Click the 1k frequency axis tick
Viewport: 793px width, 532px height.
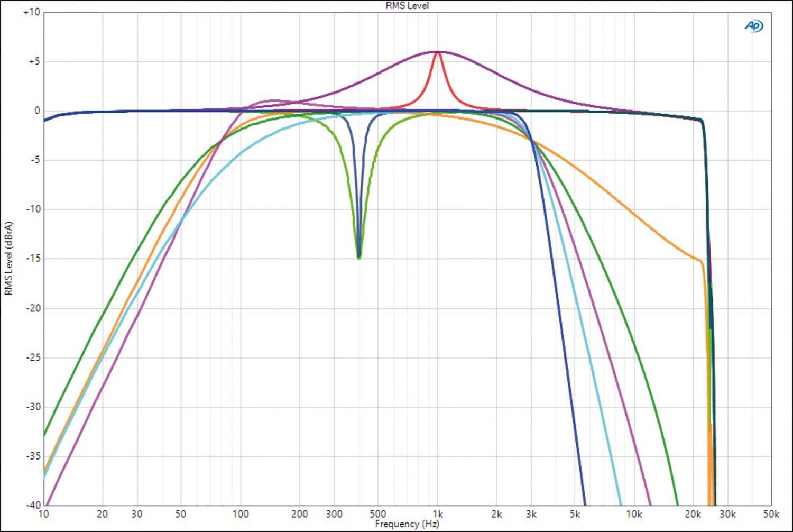point(437,514)
